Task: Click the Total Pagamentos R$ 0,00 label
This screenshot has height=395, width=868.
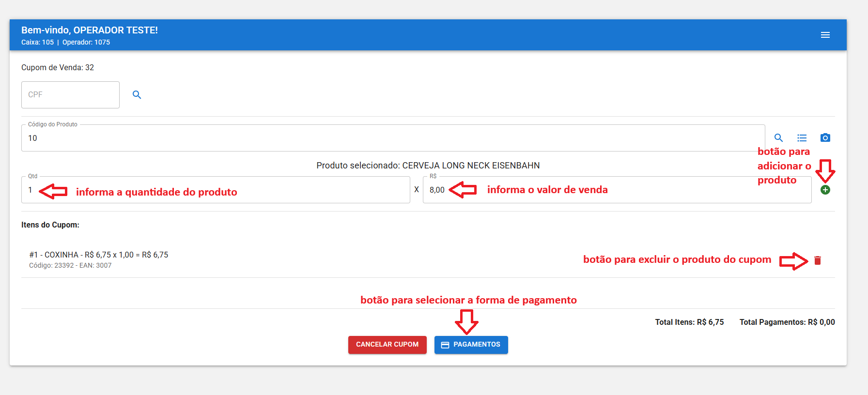Action: point(787,322)
